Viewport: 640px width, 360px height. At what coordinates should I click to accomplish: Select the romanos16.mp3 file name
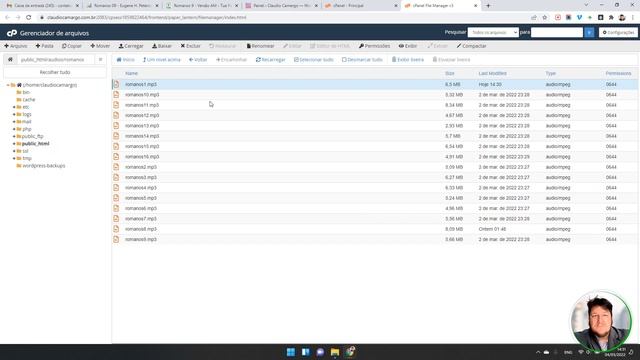142,157
